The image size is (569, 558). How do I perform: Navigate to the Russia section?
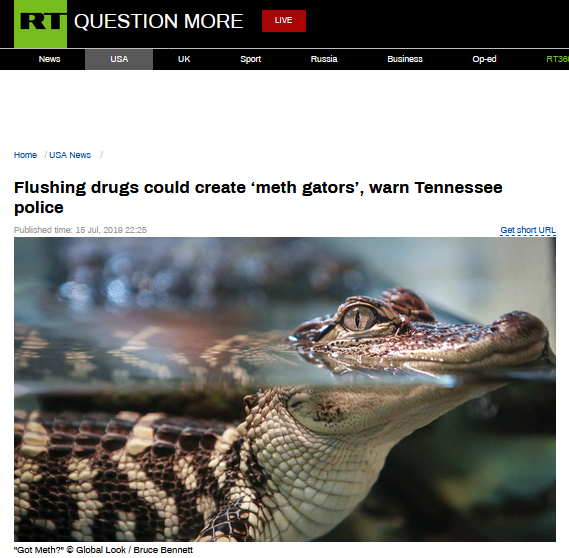tap(324, 59)
